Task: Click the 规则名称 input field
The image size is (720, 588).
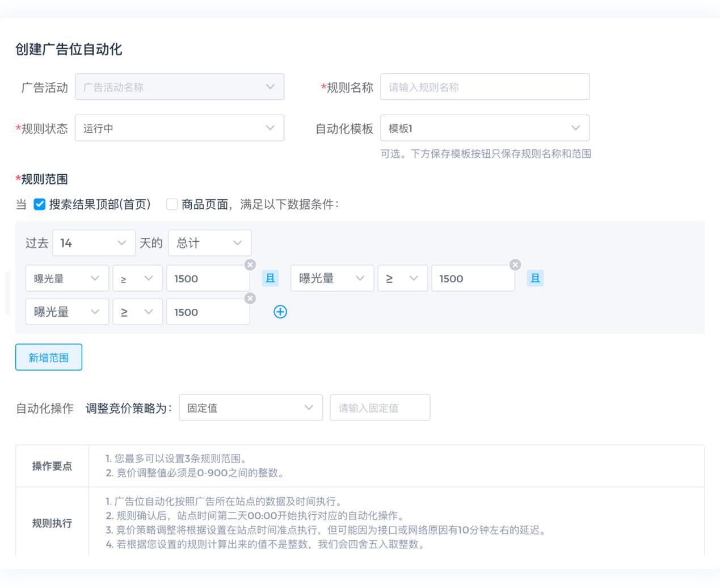Action: coord(485,87)
